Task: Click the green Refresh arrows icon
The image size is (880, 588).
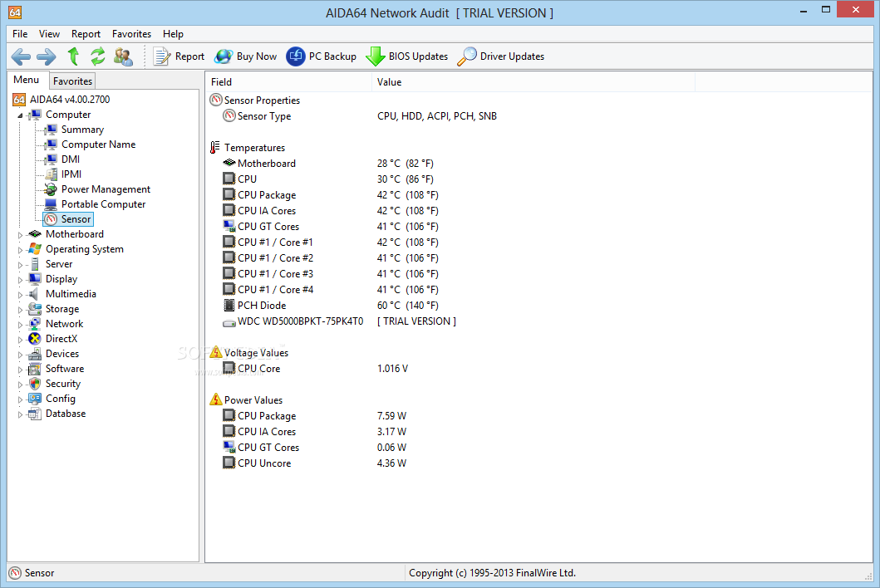Action: tap(98, 56)
